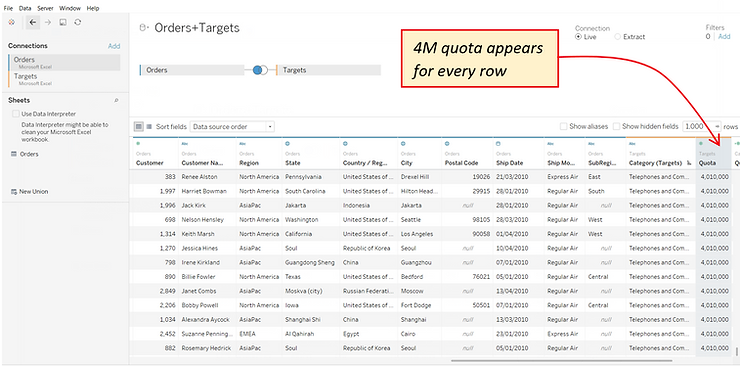This screenshot has width=740, height=366.
Task: Click the row count arrow next to 1,000
Action: point(717,126)
